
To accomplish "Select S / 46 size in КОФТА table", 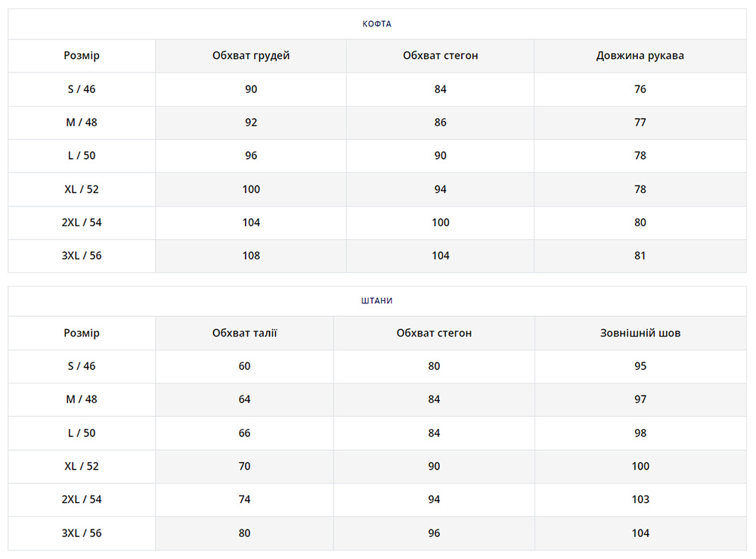I will [x=82, y=89].
